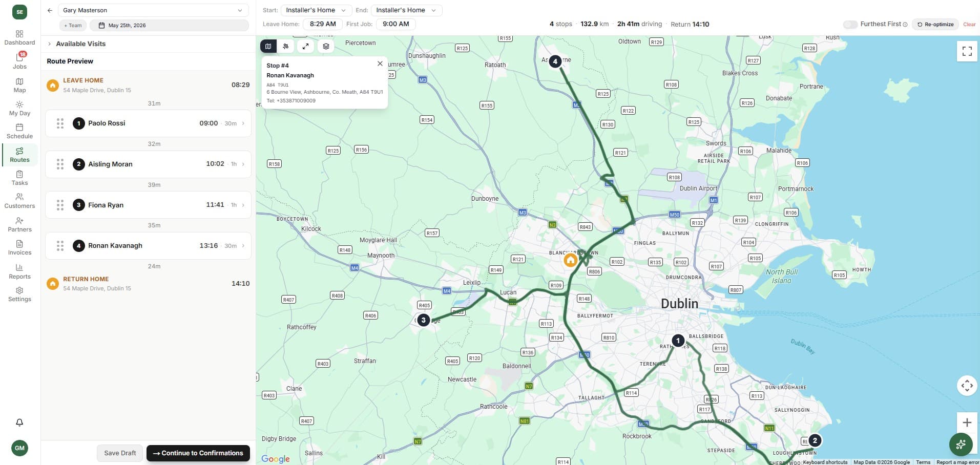
Task: Edit the Leave Home time field
Action: (x=323, y=24)
